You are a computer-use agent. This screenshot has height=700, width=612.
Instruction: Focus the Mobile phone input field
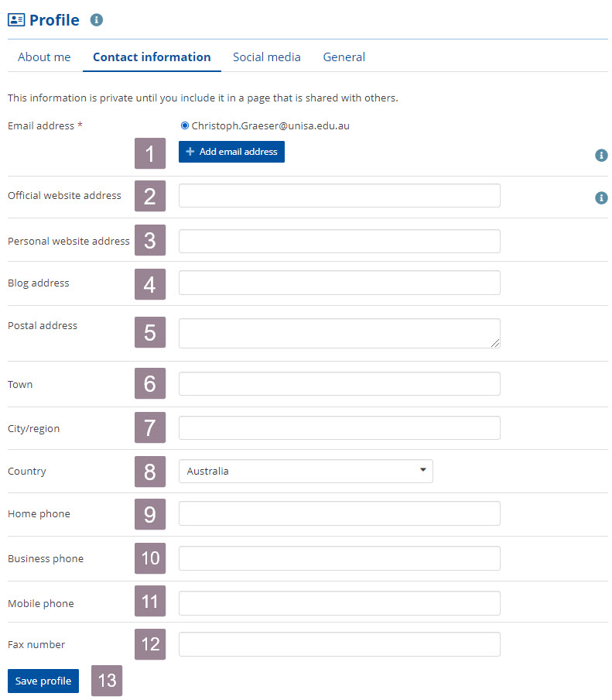tap(340, 603)
